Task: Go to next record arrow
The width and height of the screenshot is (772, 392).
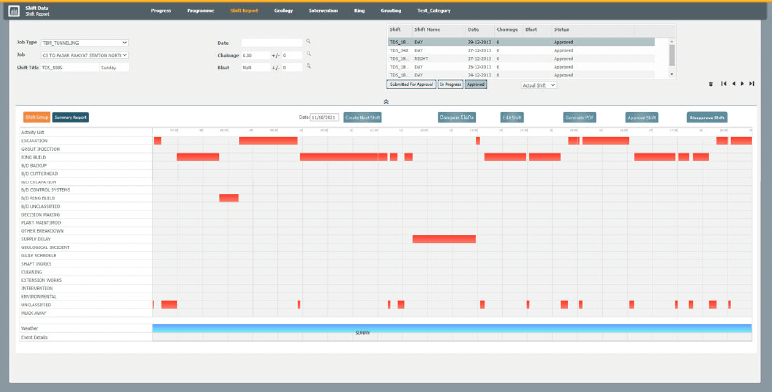Action: point(742,84)
